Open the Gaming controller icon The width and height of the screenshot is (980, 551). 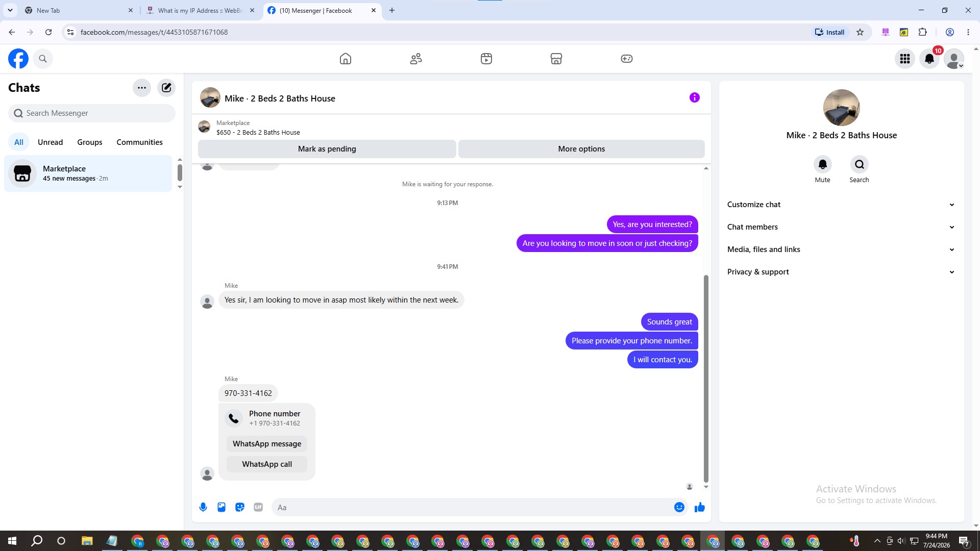(x=627, y=59)
